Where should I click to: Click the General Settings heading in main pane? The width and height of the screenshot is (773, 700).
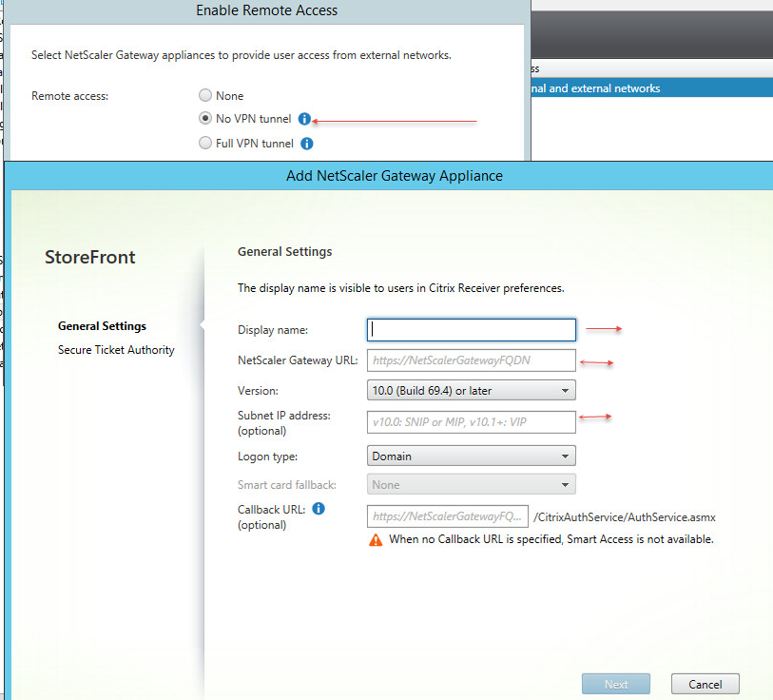[x=285, y=252]
